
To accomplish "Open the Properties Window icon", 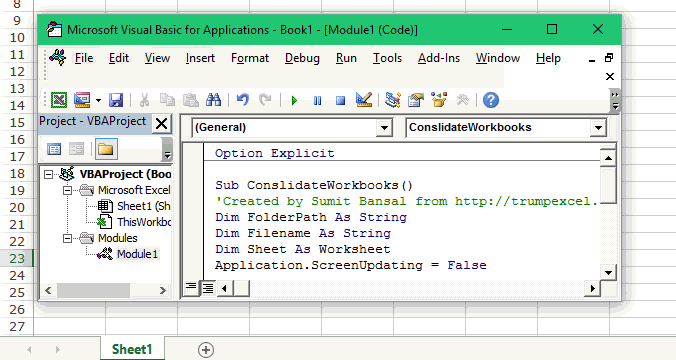I will pos(416,100).
